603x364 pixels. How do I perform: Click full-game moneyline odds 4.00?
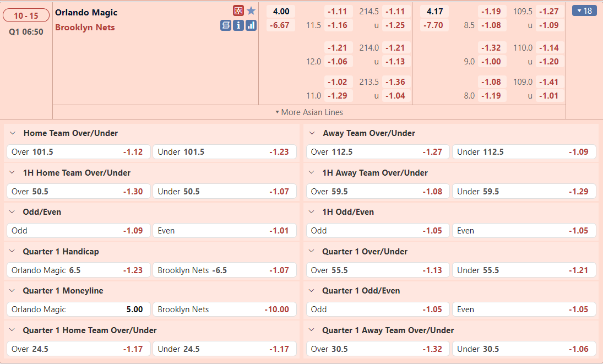pos(281,12)
